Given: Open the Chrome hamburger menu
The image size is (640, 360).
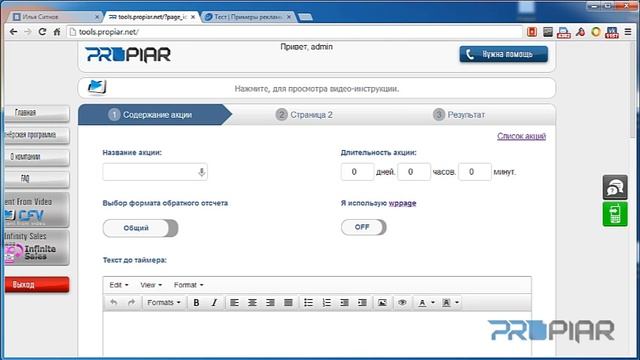Looking at the screenshot, I should pos(628,32).
